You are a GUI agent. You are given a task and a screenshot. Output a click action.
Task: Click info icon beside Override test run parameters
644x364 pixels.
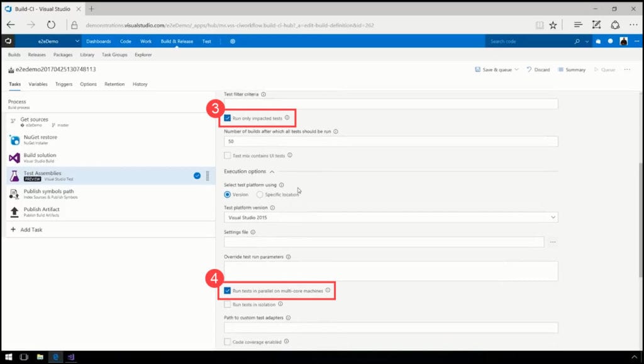click(288, 257)
